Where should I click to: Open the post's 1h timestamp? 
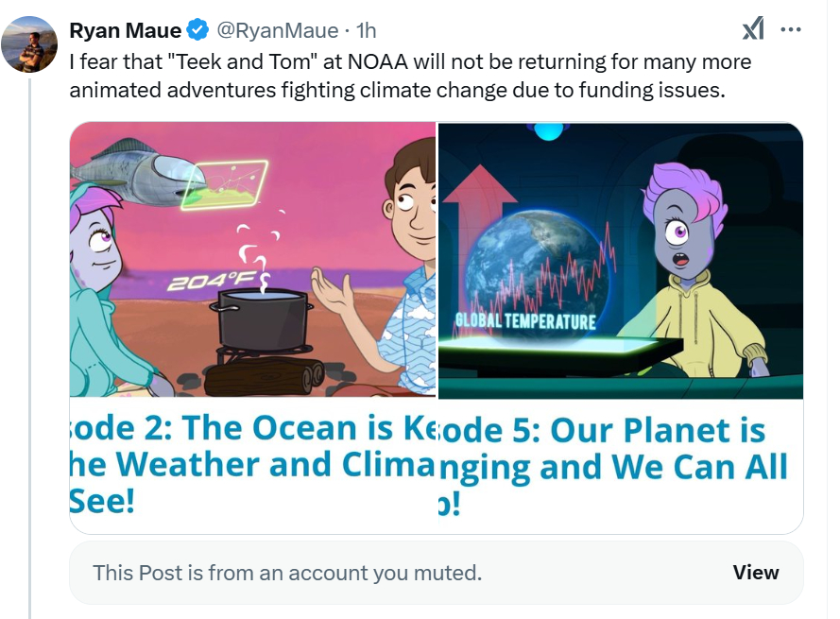365,31
